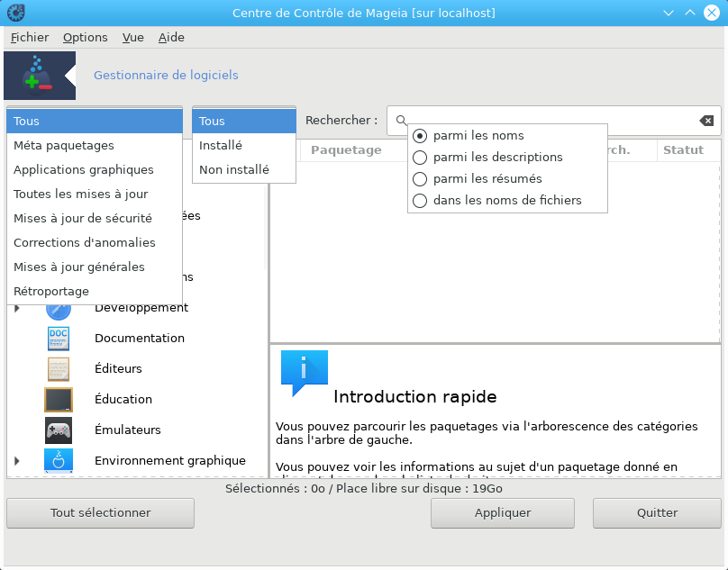The height and width of the screenshot is (570, 728).
Task: Choose 'Installé' status filter
Action: (244, 145)
